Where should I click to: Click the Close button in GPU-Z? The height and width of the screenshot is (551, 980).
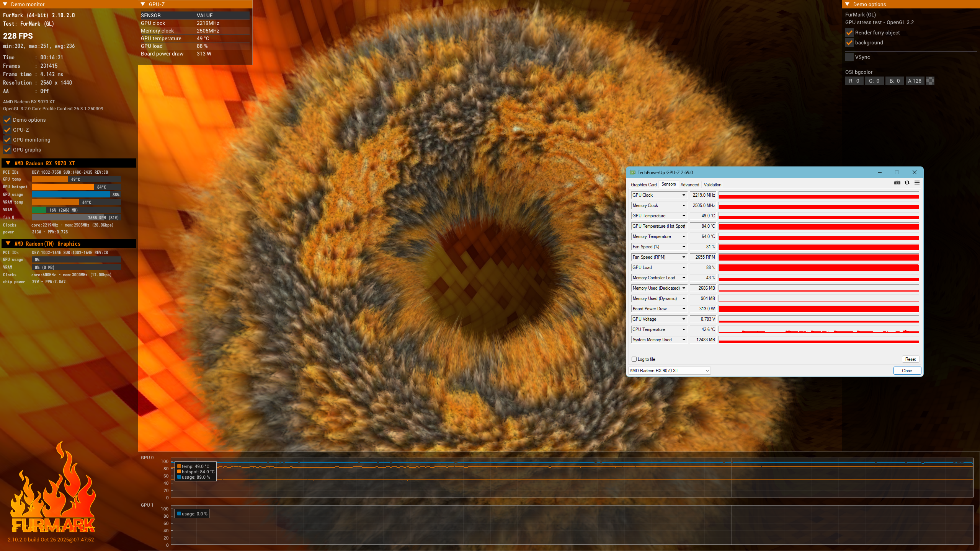point(906,371)
